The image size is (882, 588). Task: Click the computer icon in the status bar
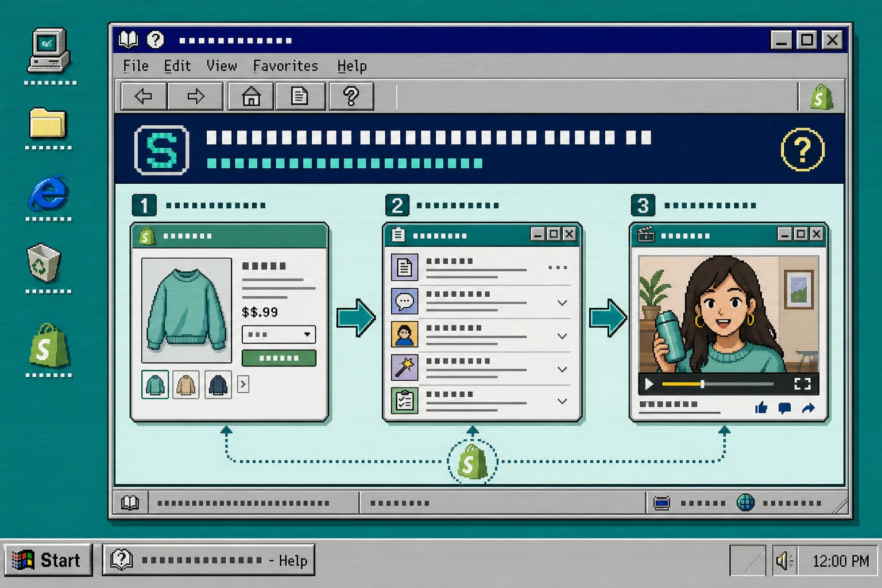click(661, 504)
